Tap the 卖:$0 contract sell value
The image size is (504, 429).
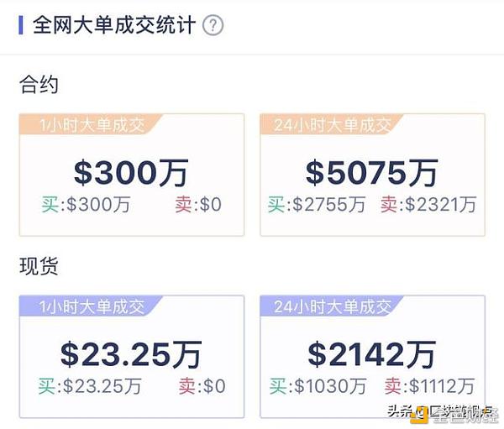point(198,204)
